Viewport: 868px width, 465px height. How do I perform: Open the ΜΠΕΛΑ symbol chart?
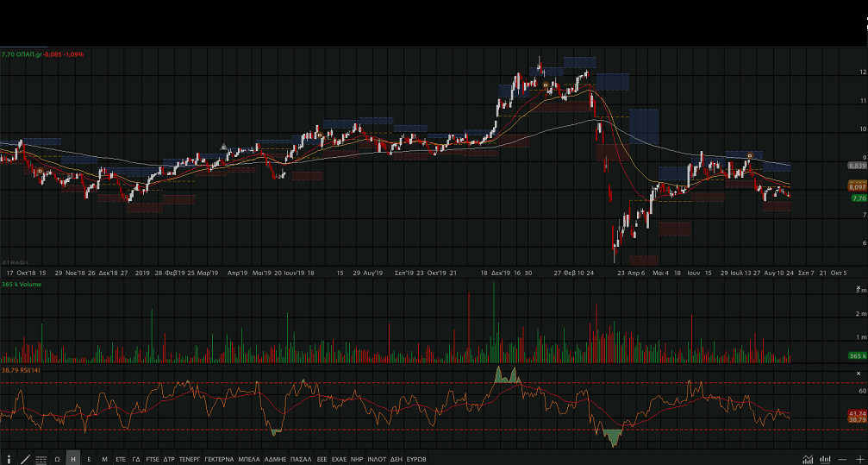pyautogui.click(x=249, y=459)
